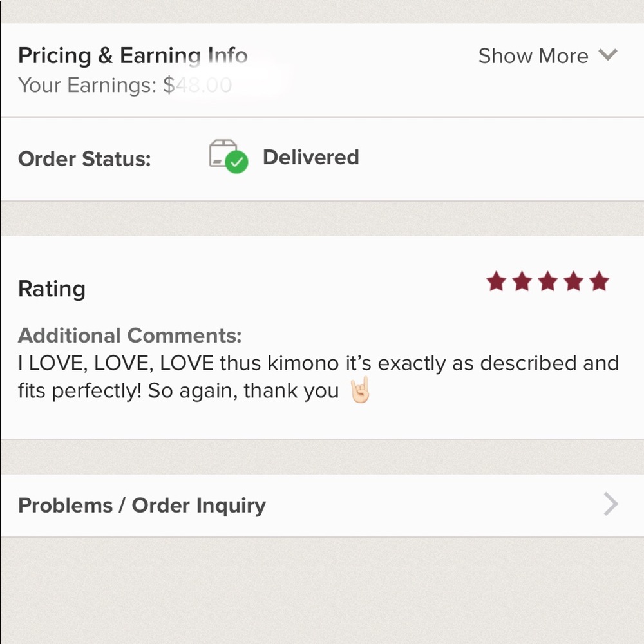Expand the Show More chevron arrow
The width and height of the screenshot is (644, 644).
pos(607,55)
